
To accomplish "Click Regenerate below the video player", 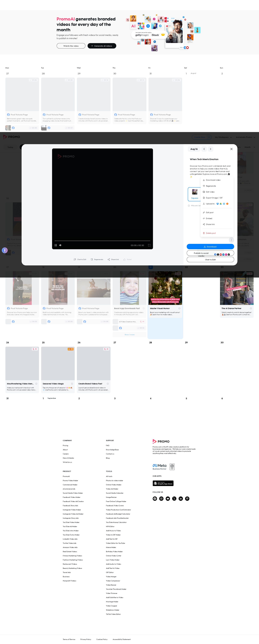I will click(x=97, y=259).
